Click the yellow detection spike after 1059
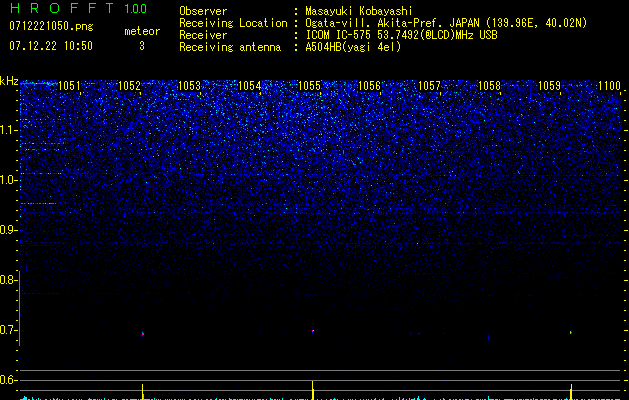This screenshot has height=400, width=629. tap(571, 391)
